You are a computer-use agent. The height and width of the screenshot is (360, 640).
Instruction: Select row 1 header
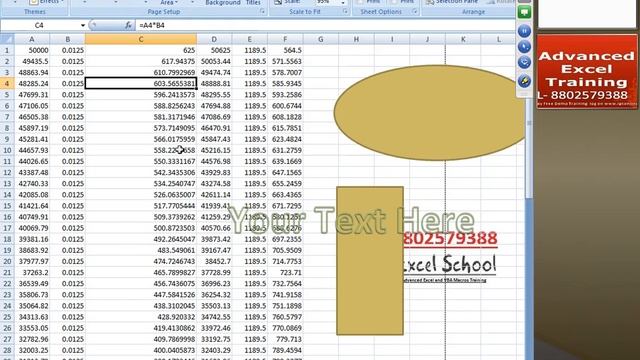tap(7, 51)
